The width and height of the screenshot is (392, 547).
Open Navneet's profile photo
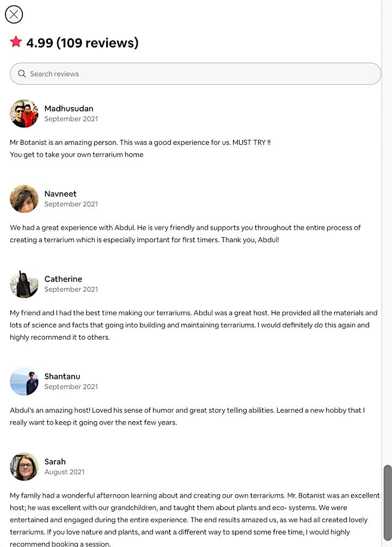coord(24,199)
